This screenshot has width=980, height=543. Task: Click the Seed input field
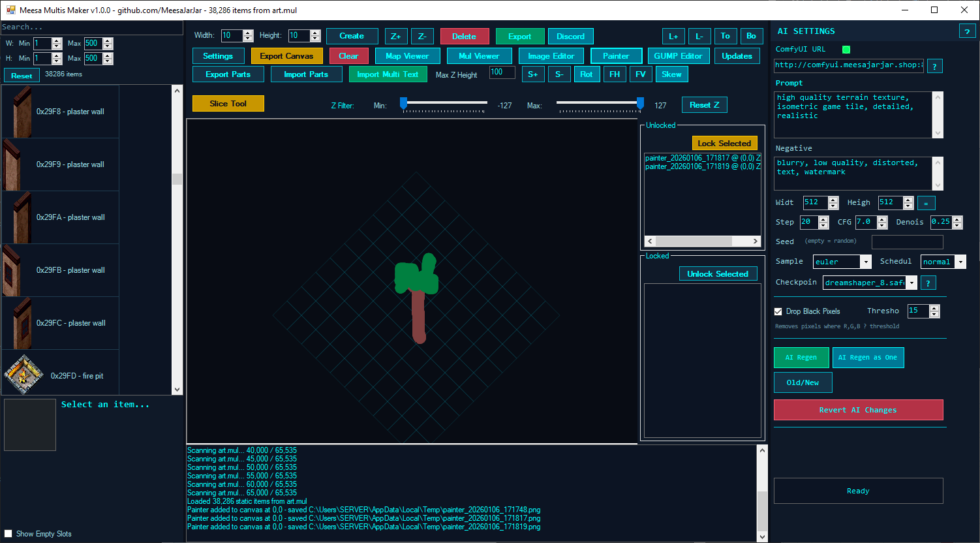coord(907,242)
